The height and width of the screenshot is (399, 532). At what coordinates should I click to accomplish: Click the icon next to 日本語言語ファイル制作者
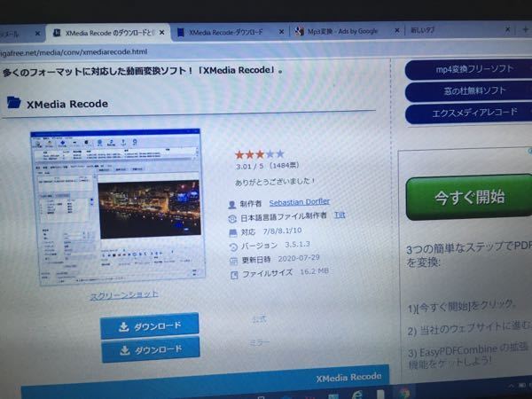tap(232, 219)
